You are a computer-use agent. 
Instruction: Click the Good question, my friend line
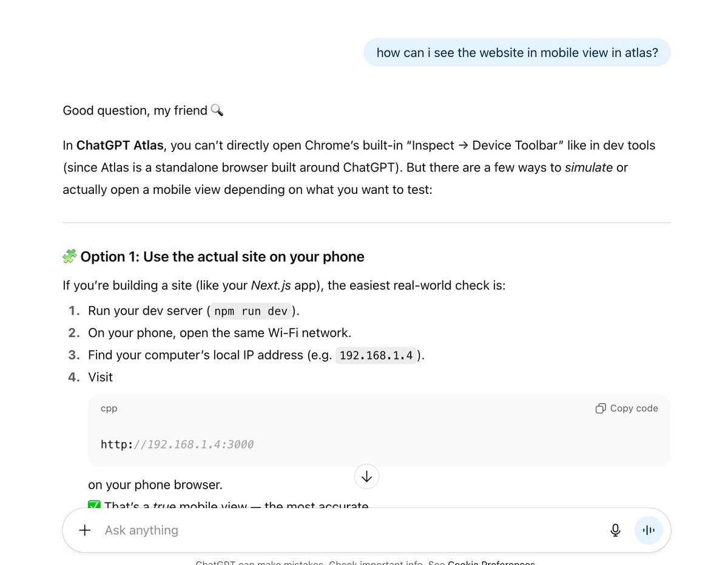(143, 110)
